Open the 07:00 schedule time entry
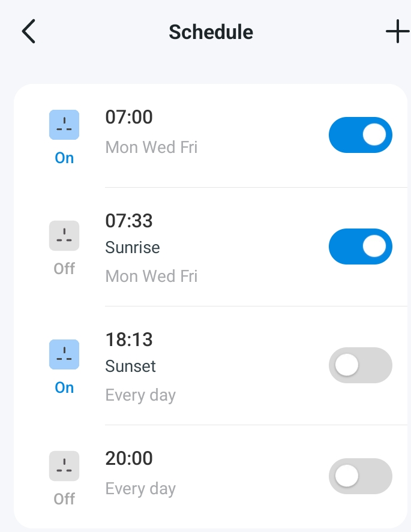 pos(129,117)
